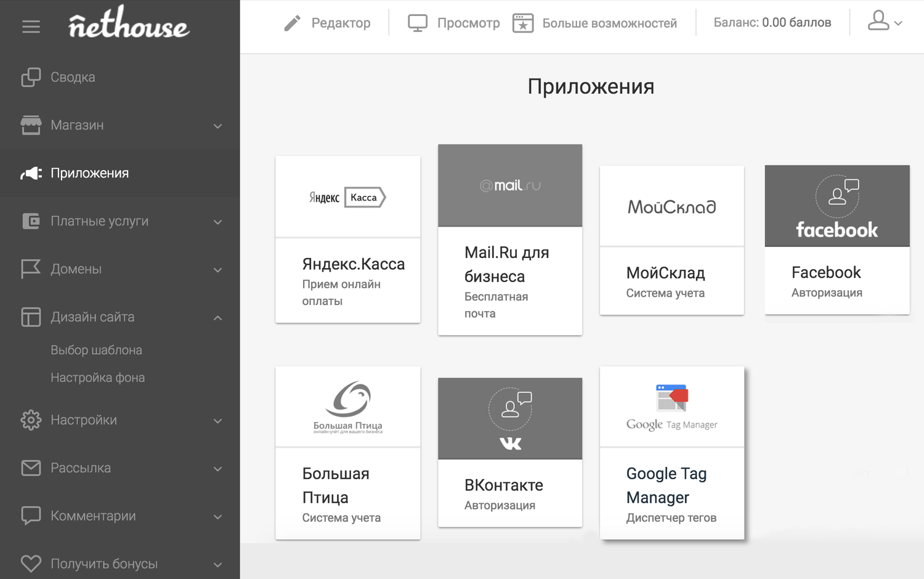Viewport: 924px width, 579px height.
Task: Click the Платные услуги wallet icon
Action: coord(31,221)
